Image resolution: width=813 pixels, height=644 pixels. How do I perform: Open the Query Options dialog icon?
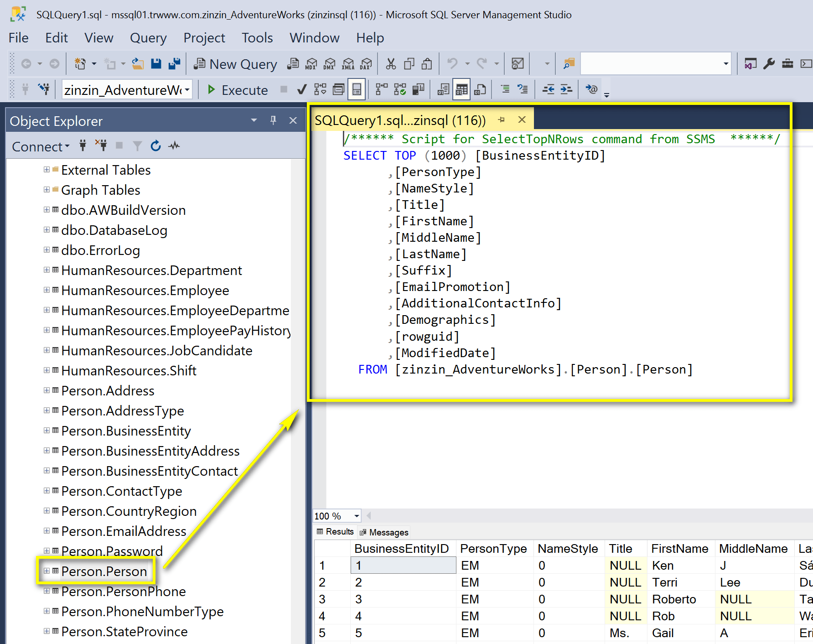click(x=338, y=89)
